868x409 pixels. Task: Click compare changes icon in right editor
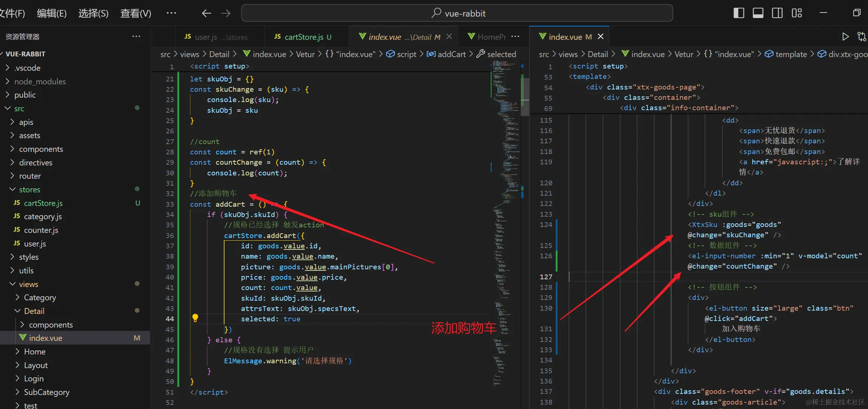tap(861, 36)
